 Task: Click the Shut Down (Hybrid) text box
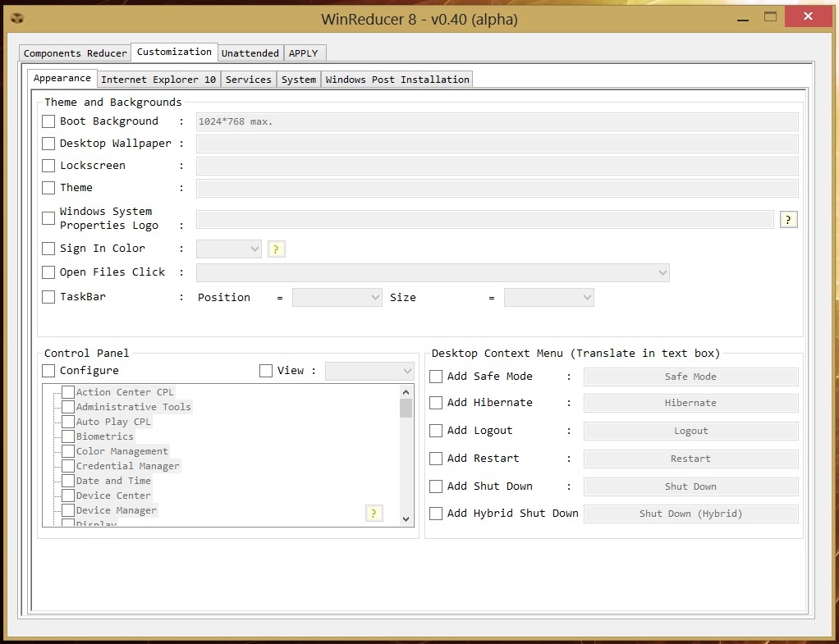[x=690, y=514]
